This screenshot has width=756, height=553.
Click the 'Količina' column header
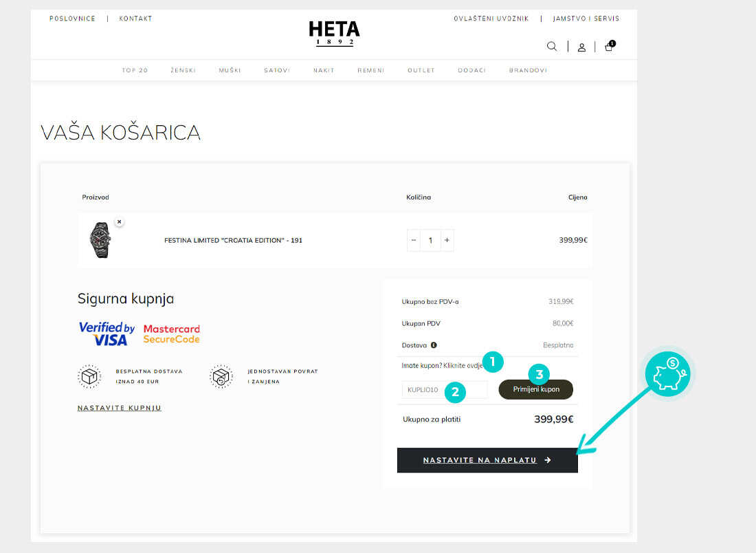(419, 197)
